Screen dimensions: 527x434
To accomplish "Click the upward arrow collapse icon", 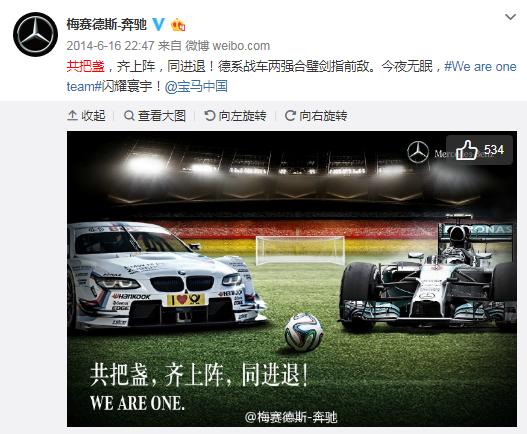I will pyautogui.click(x=72, y=115).
